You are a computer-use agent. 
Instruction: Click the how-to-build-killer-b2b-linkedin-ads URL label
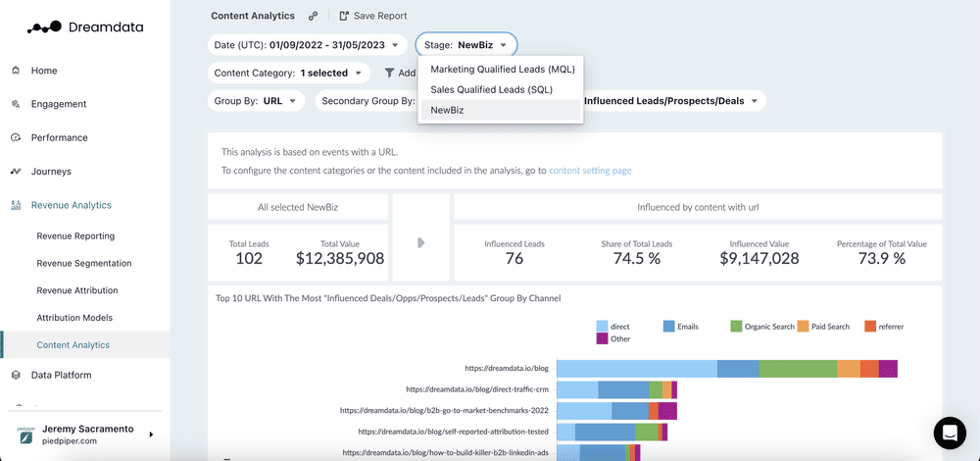tap(446, 452)
